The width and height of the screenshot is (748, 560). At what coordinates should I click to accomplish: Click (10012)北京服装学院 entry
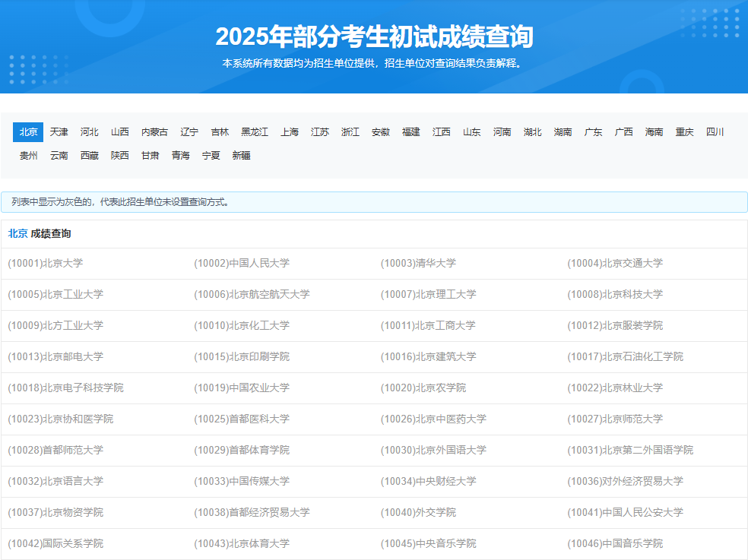(615, 325)
